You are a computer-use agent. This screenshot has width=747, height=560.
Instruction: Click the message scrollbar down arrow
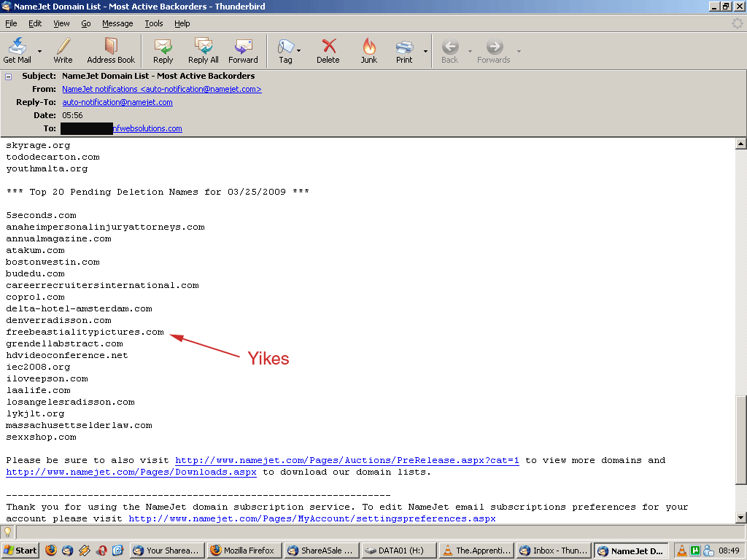(740, 517)
